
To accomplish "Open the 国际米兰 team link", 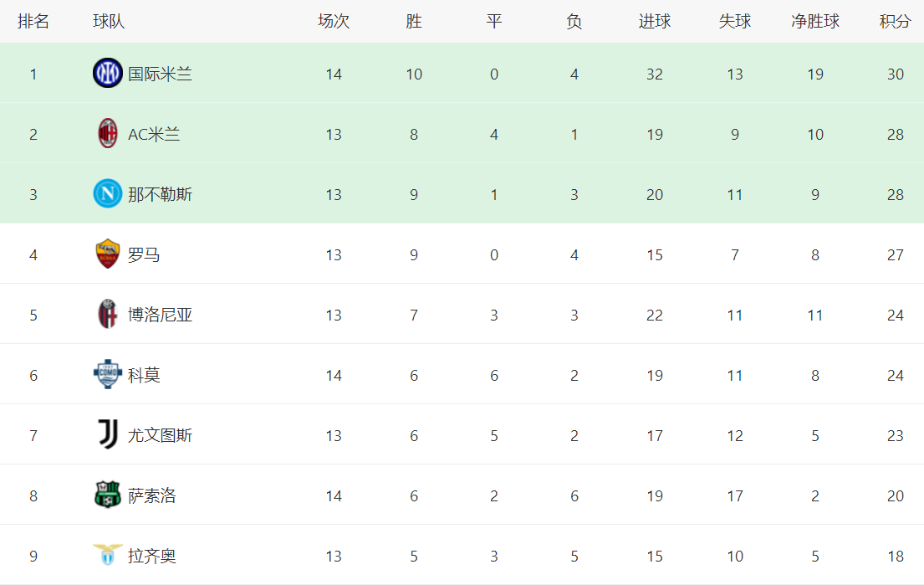I will (x=160, y=74).
